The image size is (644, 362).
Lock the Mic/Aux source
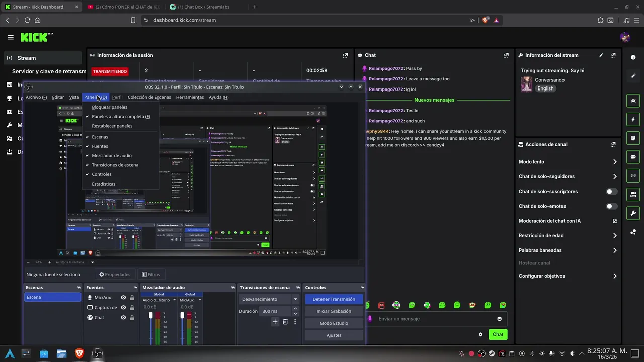point(132,297)
